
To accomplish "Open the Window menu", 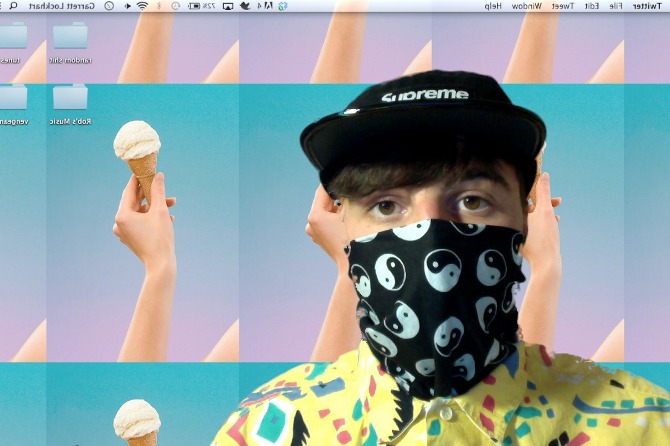I will 526,6.
